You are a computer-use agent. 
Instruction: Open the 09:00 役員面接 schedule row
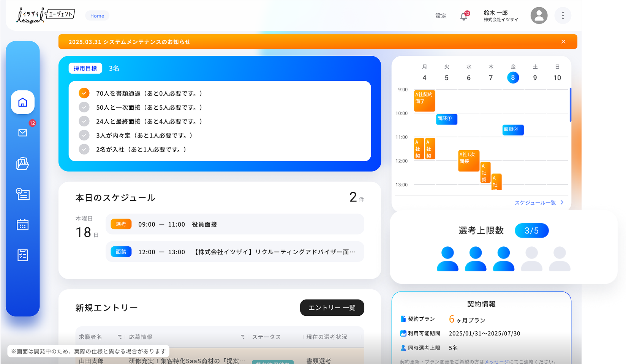pyautogui.click(x=235, y=224)
